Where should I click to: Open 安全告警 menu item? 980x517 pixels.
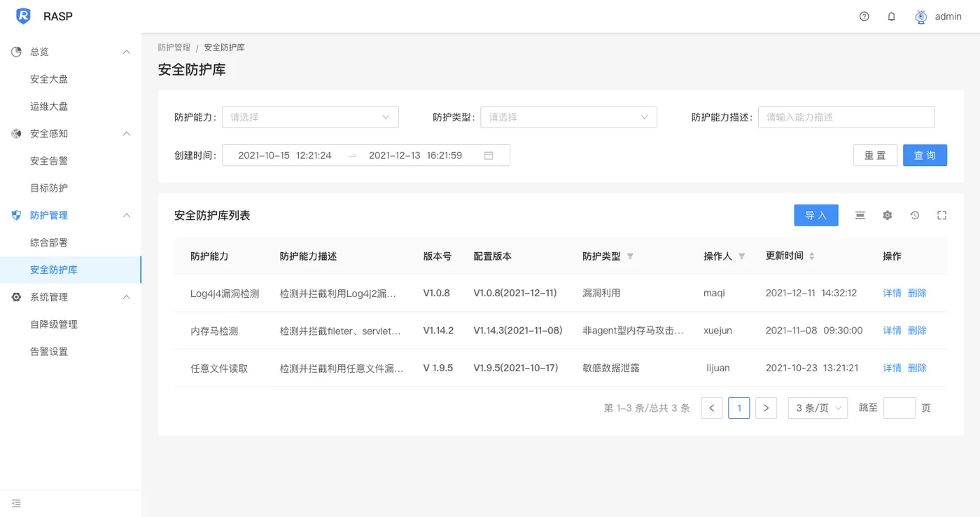49,160
